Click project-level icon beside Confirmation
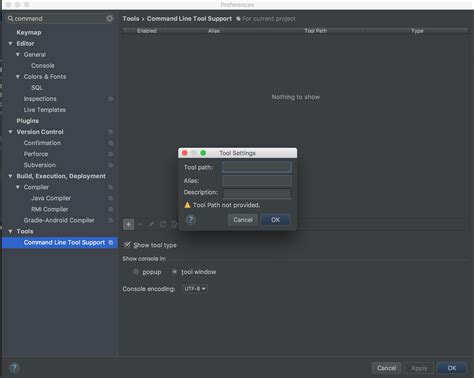474x378 pixels. [111, 143]
